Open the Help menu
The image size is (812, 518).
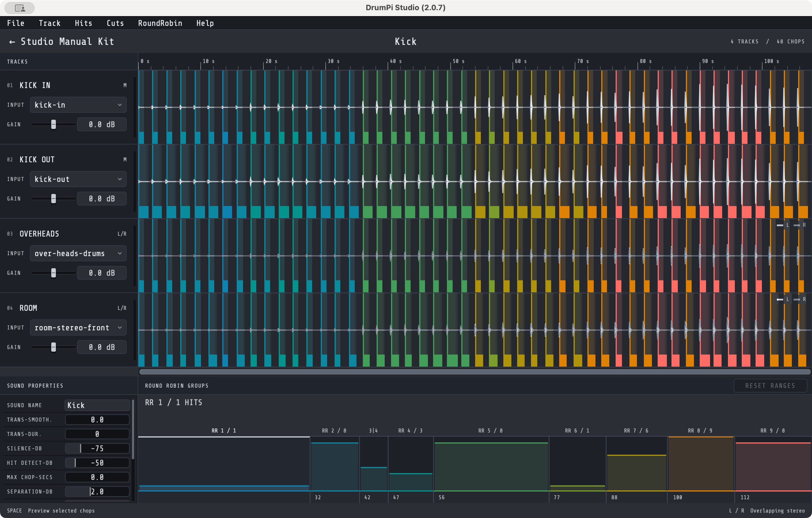tap(205, 23)
